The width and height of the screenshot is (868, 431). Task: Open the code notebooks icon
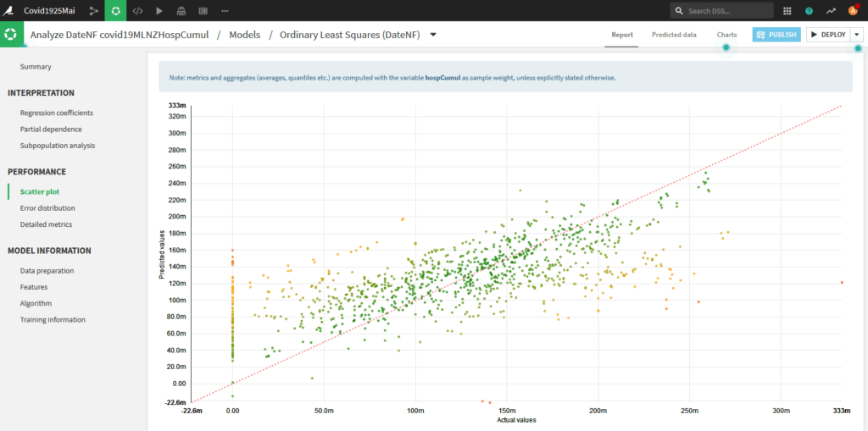138,10
